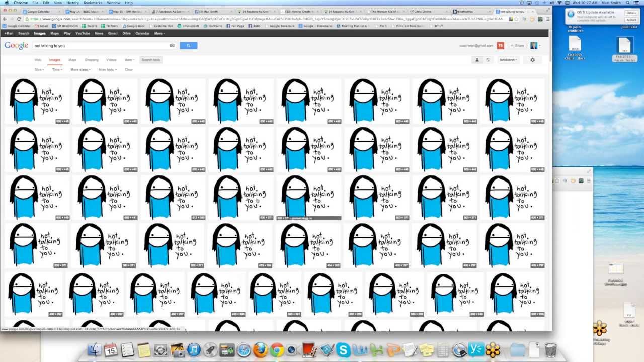Switch to the Maps results tab
The height and width of the screenshot is (362, 644).
coord(72,60)
